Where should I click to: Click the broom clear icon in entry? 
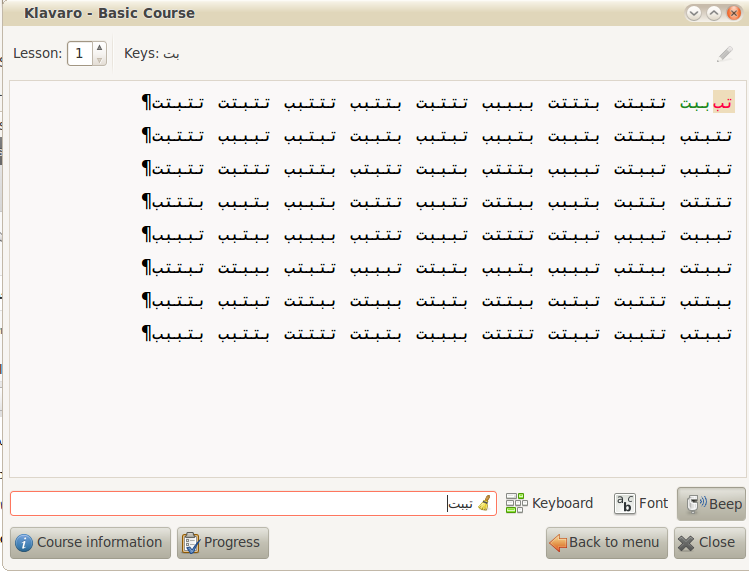(x=485, y=503)
